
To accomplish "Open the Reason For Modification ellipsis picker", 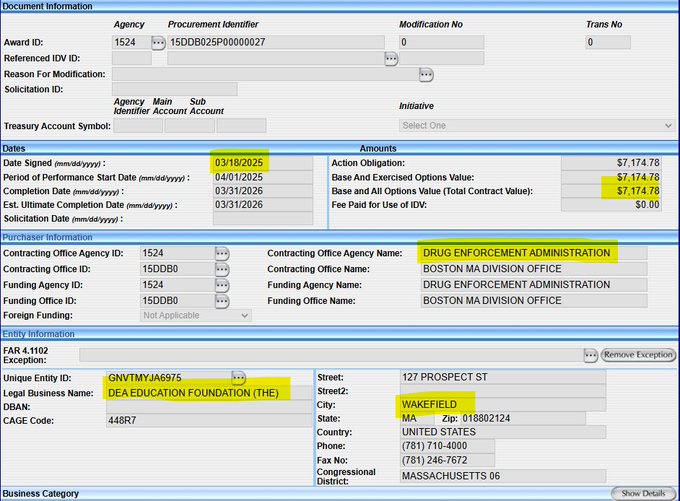I will pyautogui.click(x=426, y=75).
